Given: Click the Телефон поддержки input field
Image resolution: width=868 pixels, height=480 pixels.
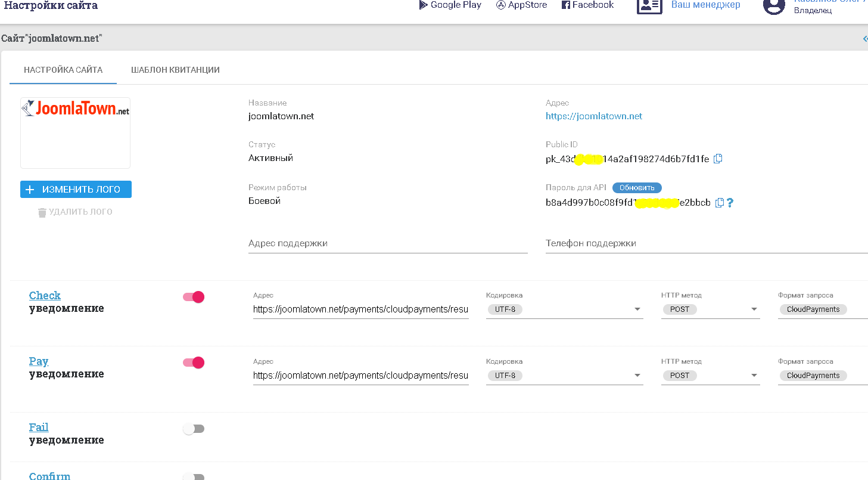Looking at the screenshot, I should [x=707, y=243].
